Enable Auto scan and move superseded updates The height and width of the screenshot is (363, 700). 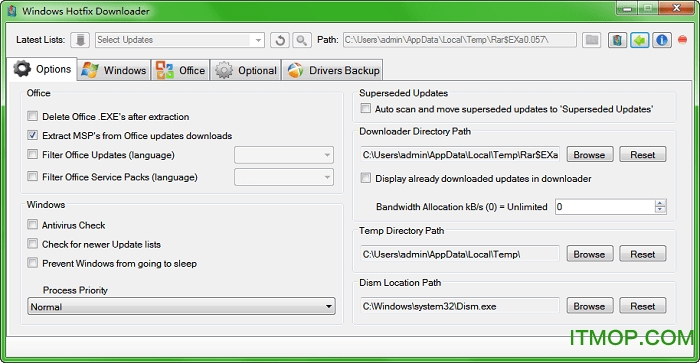point(366,108)
